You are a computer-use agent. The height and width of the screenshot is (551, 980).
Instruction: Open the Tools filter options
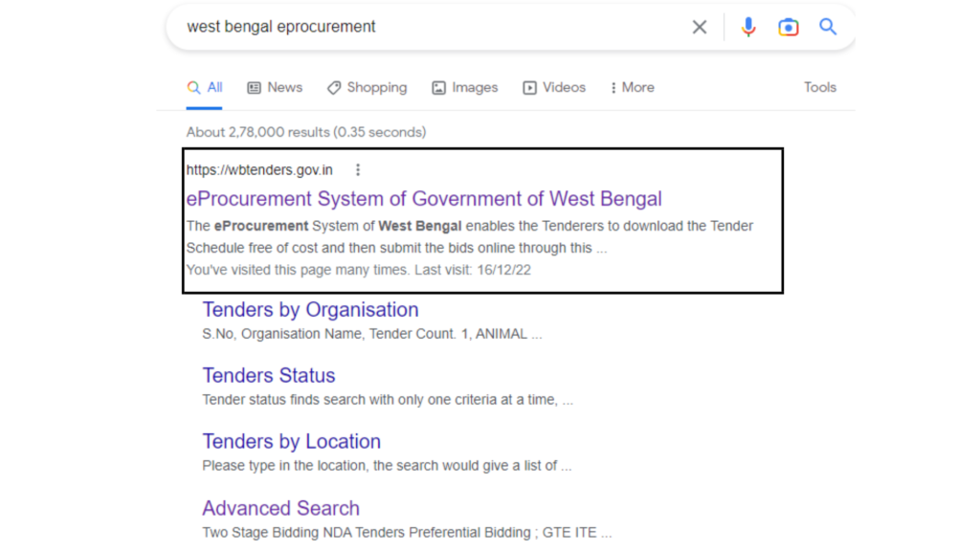tap(819, 87)
